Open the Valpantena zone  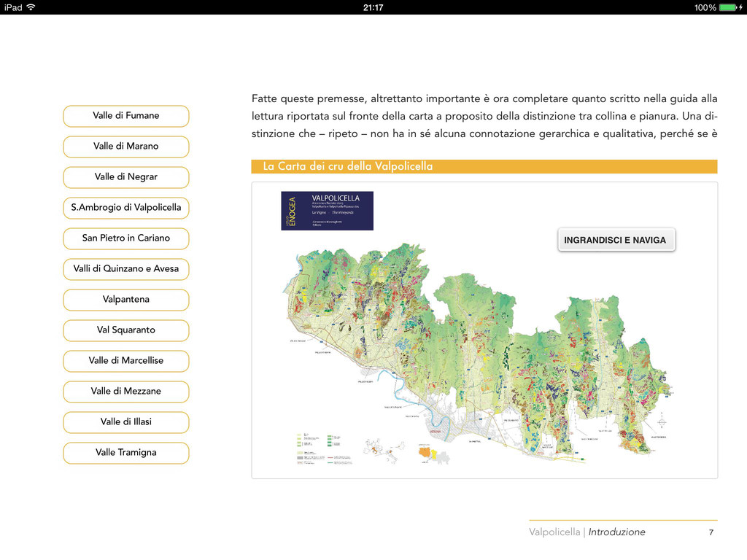pyautogui.click(x=125, y=300)
